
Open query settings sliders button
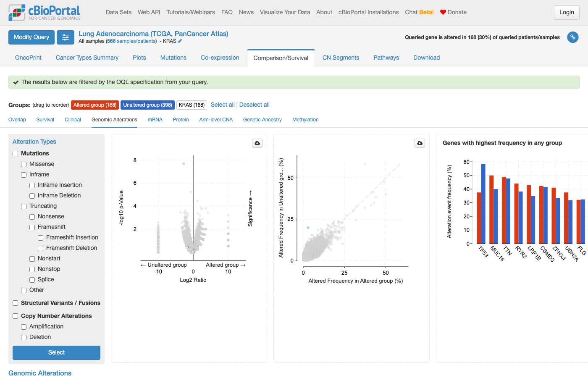[66, 37]
